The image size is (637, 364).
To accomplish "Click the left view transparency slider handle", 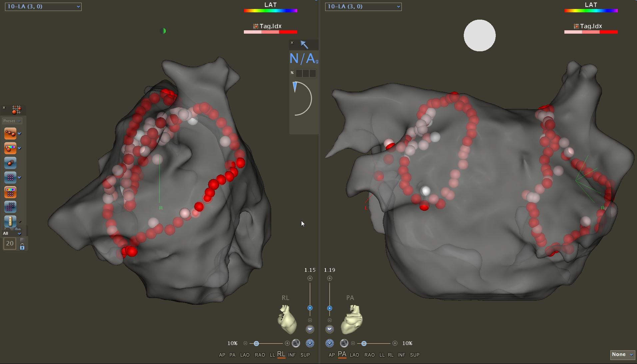I will [256, 343].
